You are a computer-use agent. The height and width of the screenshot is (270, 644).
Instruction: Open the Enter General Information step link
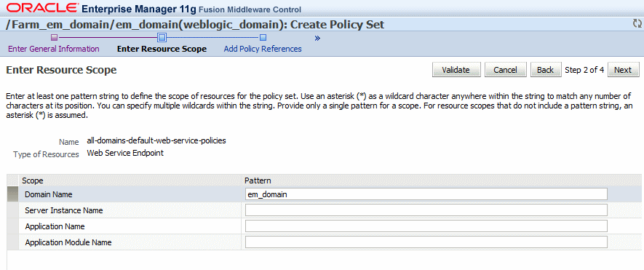click(54, 49)
